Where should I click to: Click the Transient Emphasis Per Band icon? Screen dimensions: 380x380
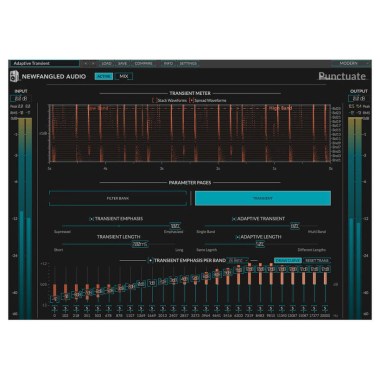(x=150, y=260)
